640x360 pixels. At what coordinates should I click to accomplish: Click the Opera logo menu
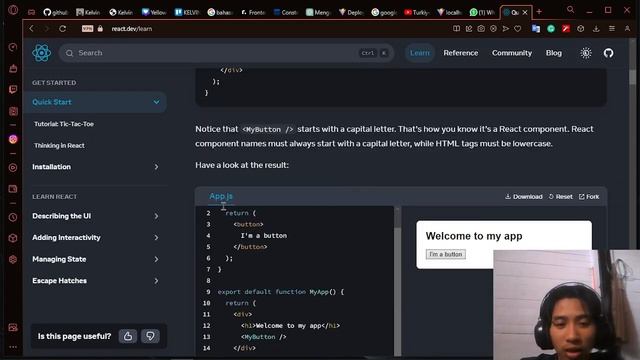[13, 9]
